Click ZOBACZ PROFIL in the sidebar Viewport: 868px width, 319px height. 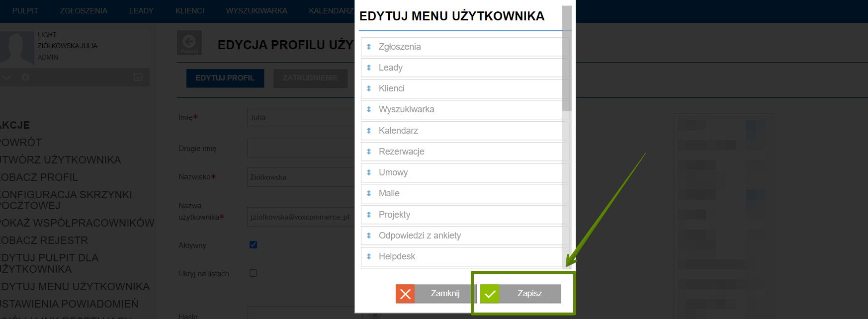[39, 177]
